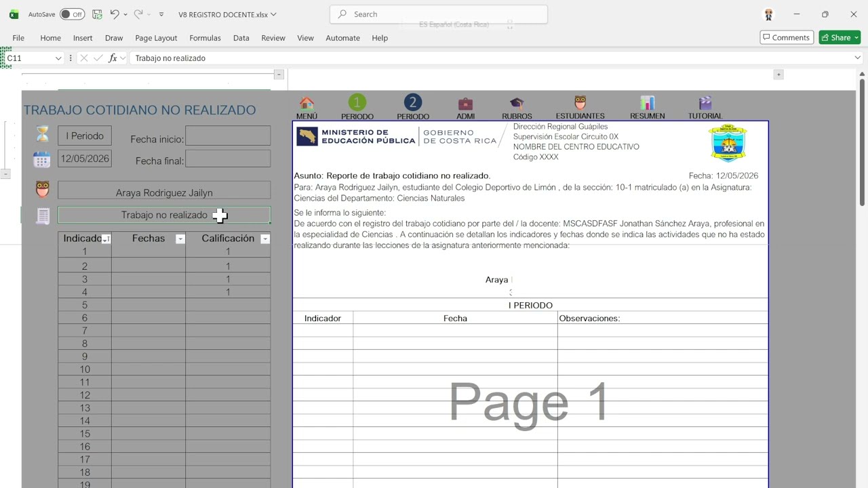Open the Automate ribbon tab
Viewport: 868px width, 488px height.
point(342,38)
